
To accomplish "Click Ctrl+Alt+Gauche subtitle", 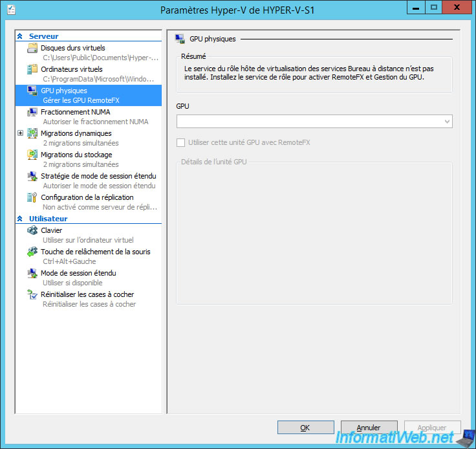I will [69, 261].
